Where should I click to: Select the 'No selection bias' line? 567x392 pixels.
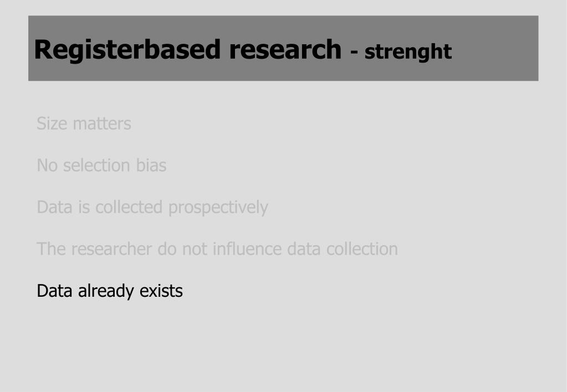tap(101, 165)
